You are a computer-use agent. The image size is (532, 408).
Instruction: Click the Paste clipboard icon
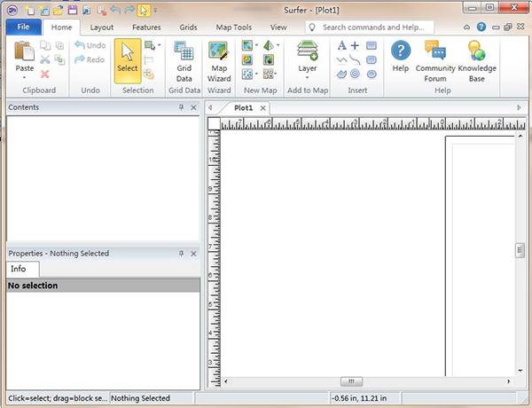tap(25, 51)
